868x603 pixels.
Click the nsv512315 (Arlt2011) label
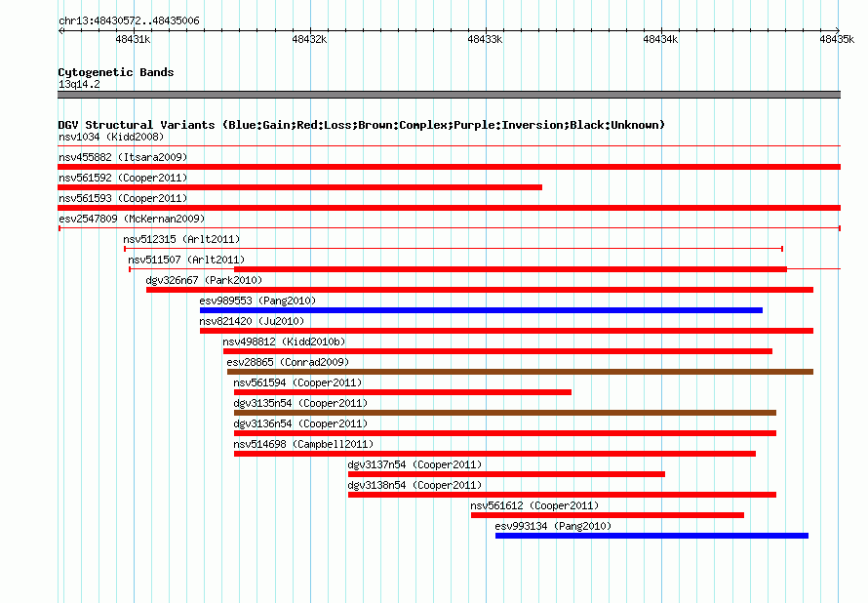click(181, 239)
